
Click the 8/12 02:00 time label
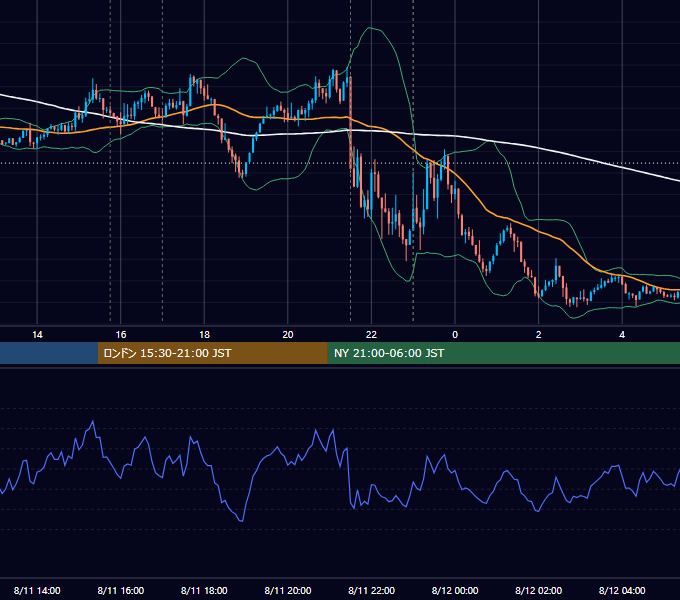click(x=538, y=590)
